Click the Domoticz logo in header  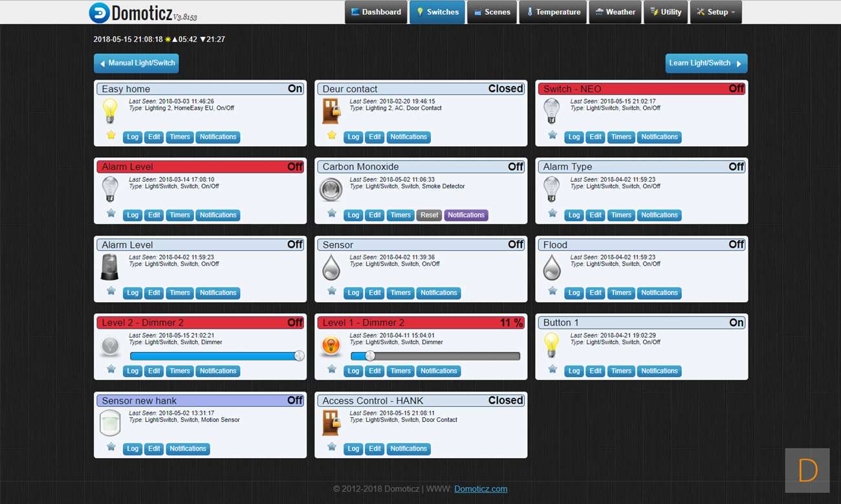click(x=99, y=12)
